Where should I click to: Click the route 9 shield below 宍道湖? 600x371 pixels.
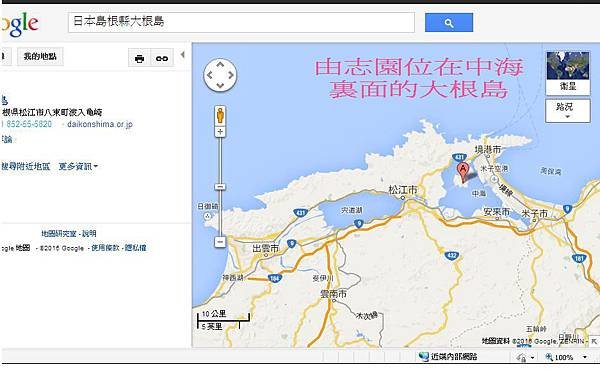(359, 224)
